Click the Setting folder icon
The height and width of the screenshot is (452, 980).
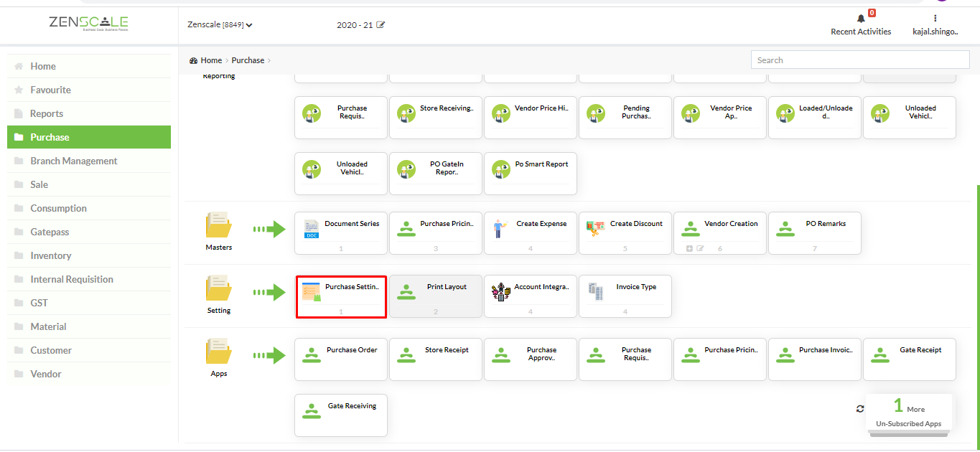click(218, 287)
